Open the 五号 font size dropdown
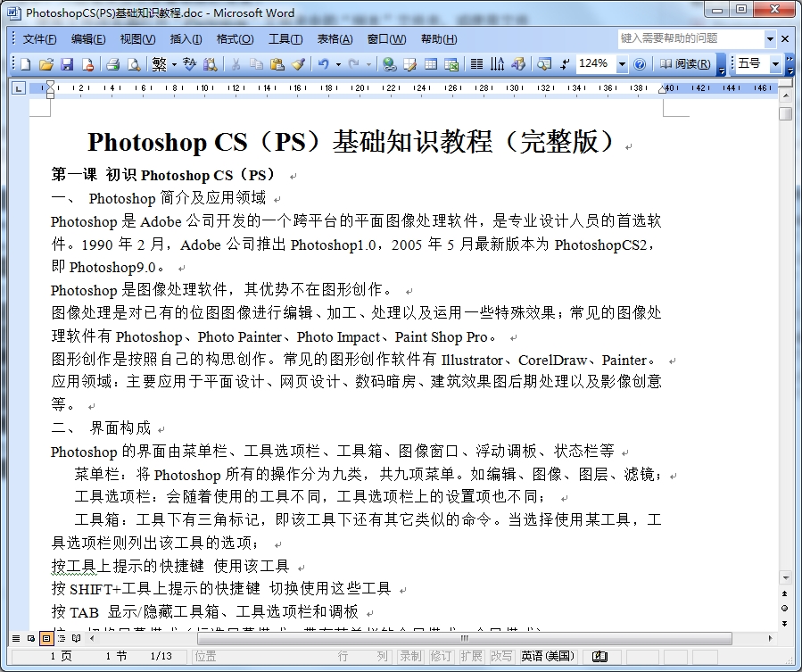 pyautogui.click(x=775, y=64)
